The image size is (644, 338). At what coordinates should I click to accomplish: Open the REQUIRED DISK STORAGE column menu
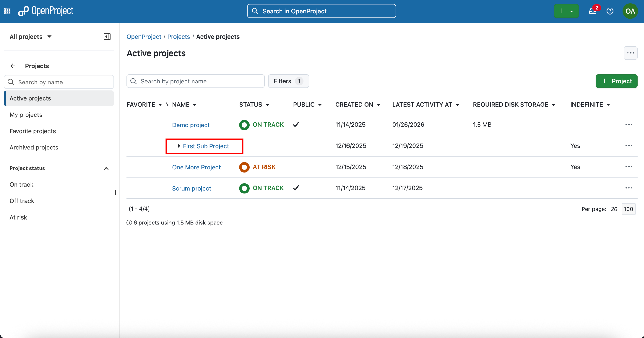click(x=514, y=105)
